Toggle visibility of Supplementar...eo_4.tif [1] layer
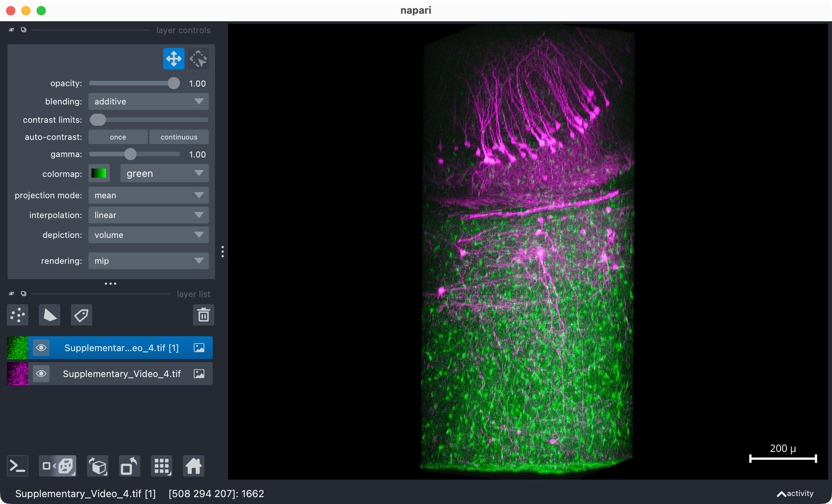Viewport: 832px width, 504px height. click(41, 348)
